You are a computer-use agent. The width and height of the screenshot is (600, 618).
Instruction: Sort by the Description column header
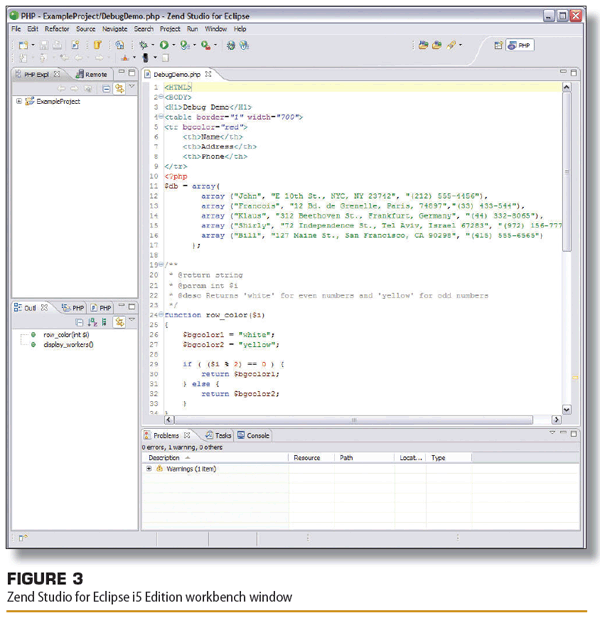pyautogui.click(x=215, y=458)
